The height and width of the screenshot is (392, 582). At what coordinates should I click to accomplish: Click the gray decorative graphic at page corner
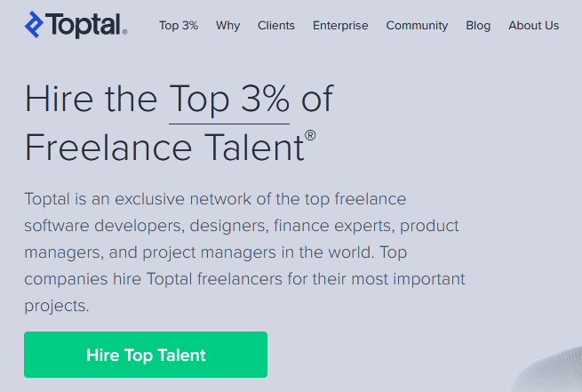point(547,370)
